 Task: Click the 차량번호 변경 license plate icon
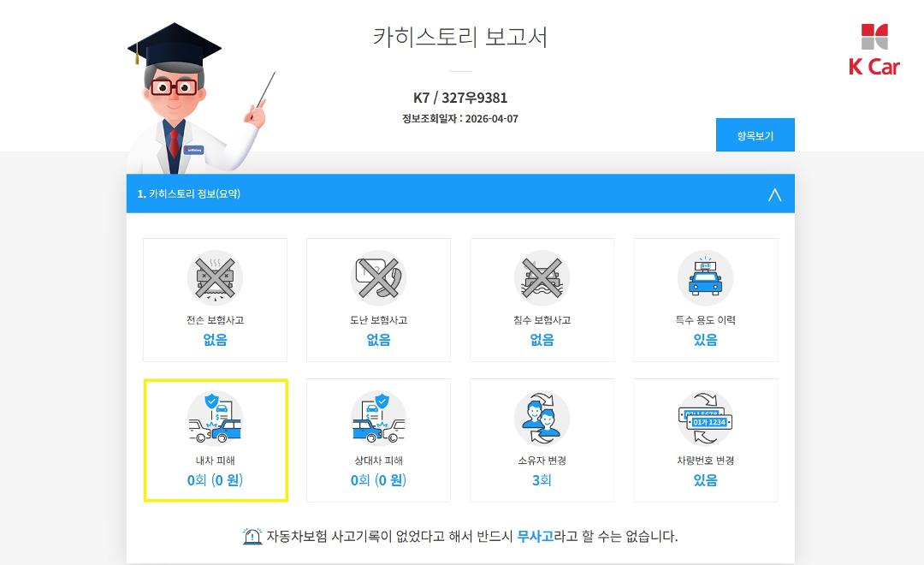(x=705, y=418)
